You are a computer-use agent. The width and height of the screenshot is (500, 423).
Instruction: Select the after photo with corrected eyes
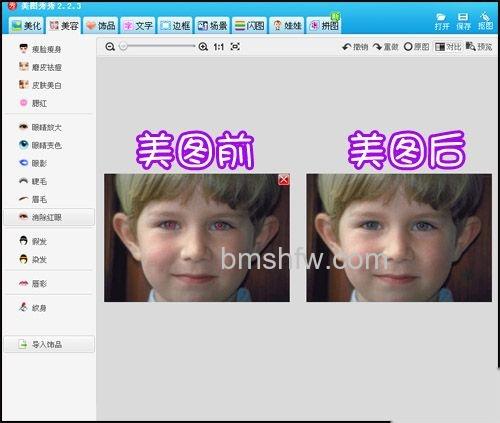click(x=399, y=238)
